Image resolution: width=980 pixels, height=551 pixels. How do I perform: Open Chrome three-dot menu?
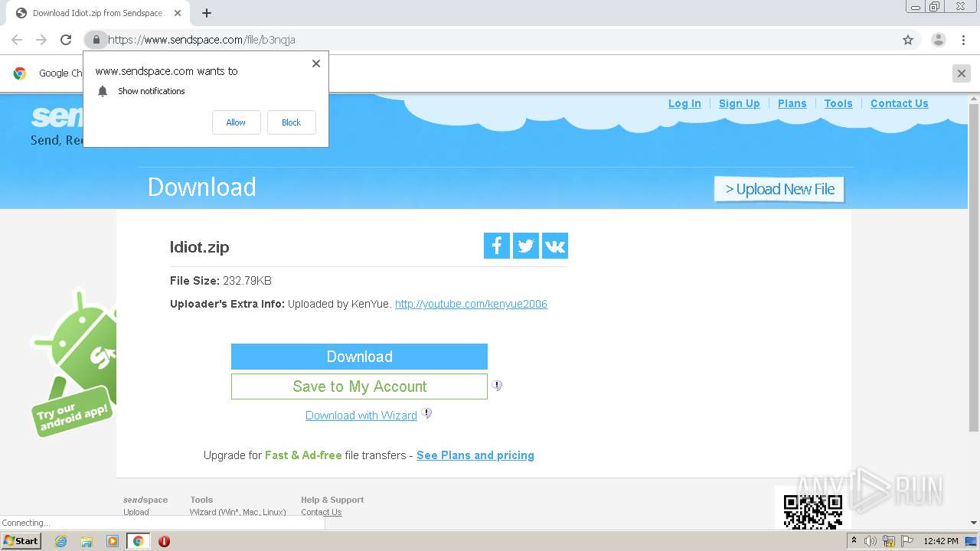[963, 40]
